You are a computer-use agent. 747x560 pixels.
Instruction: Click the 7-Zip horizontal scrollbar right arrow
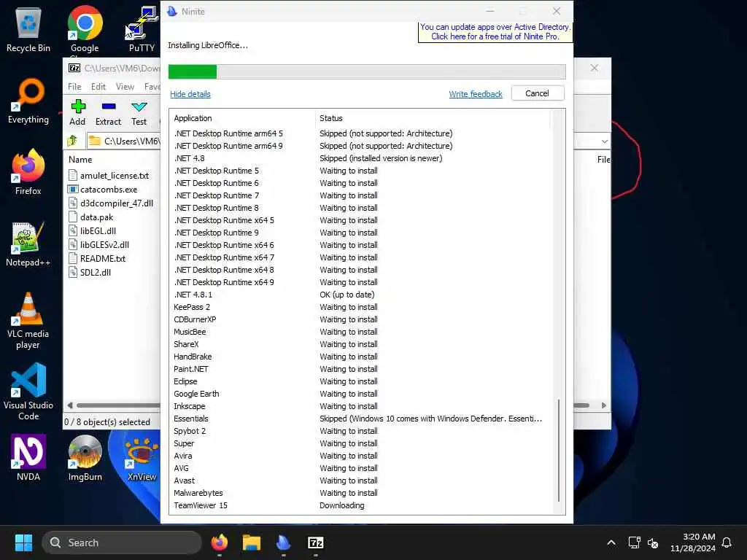click(603, 405)
